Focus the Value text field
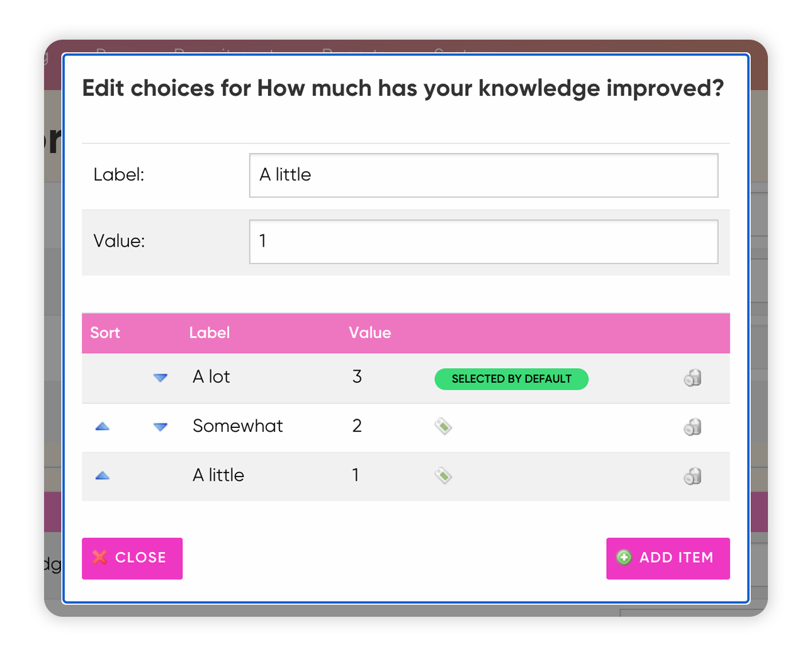812x652 pixels. [x=483, y=242]
